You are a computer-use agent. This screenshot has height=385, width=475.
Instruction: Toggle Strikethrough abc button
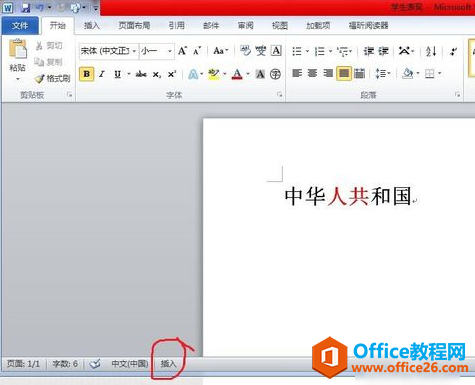pos(141,74)
